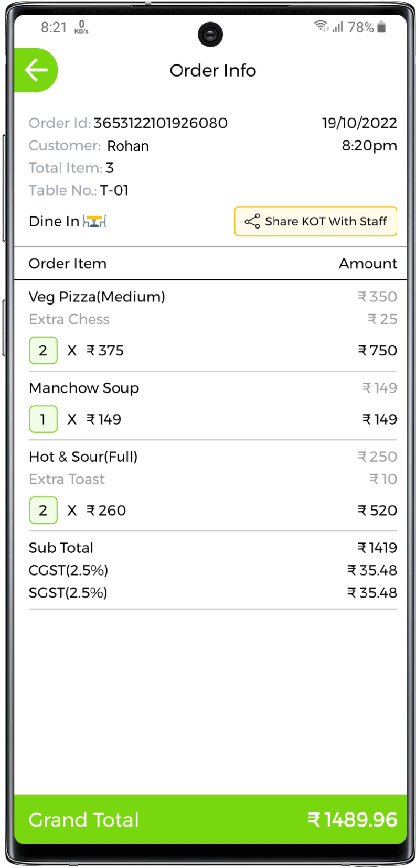Tap the Sub Total amount ₹1419
416x868 pixels.
pyautogui.click(x=377, y=548)
